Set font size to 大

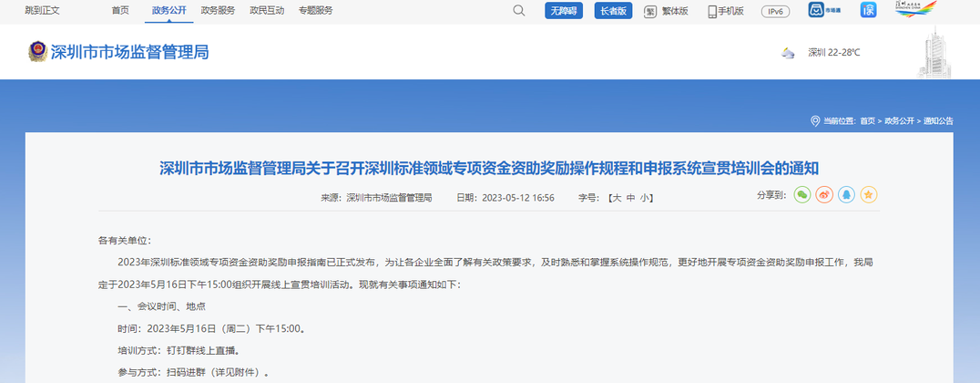[x=617, y=198]
